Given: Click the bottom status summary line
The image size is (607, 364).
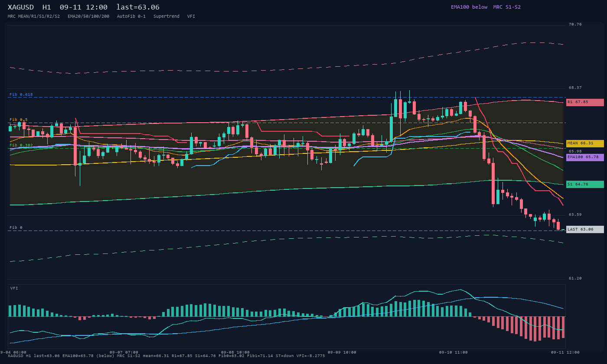Looking at the screenshot, I should (166, 356).
